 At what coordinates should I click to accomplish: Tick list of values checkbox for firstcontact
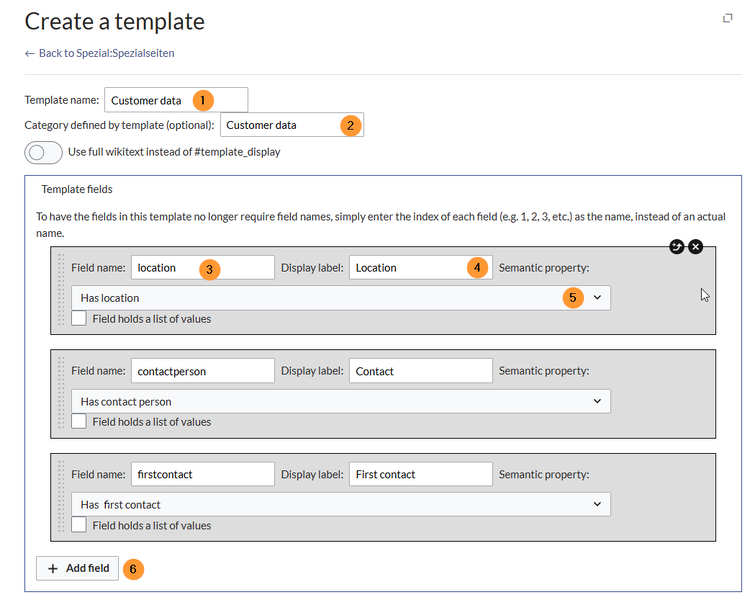coord(79,525)
